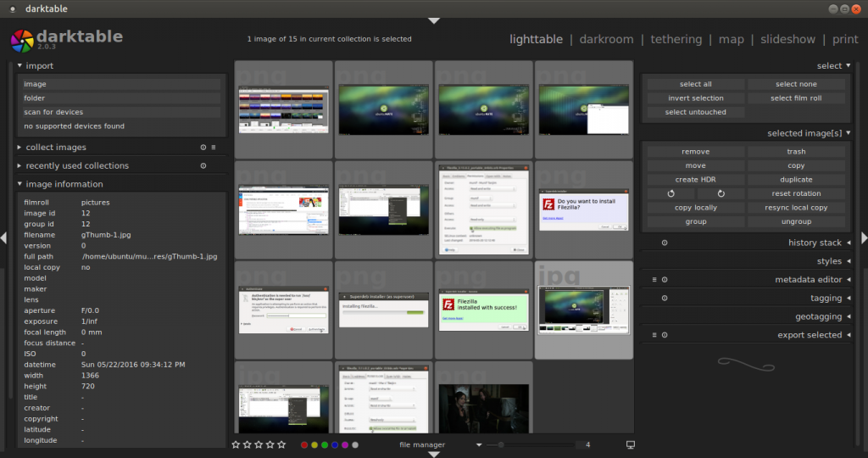
Task: Click the display profile monitor icon
Action: tap(630, 444)
